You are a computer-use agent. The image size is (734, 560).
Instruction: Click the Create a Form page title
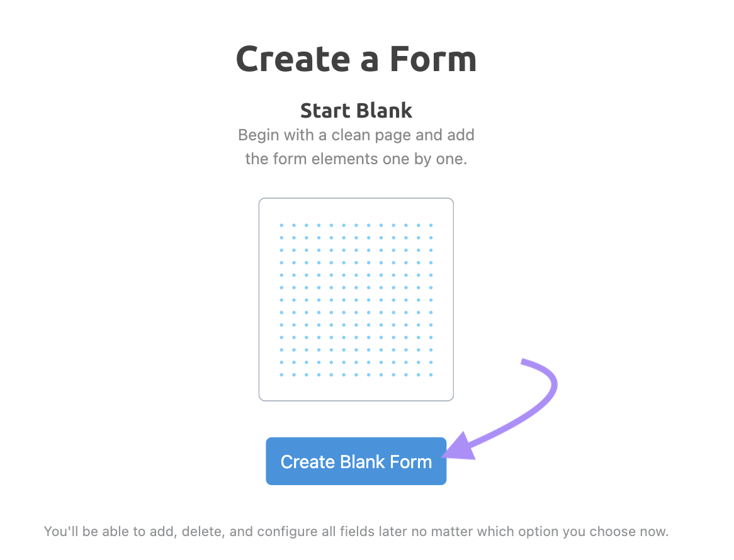tap(356, 59)
